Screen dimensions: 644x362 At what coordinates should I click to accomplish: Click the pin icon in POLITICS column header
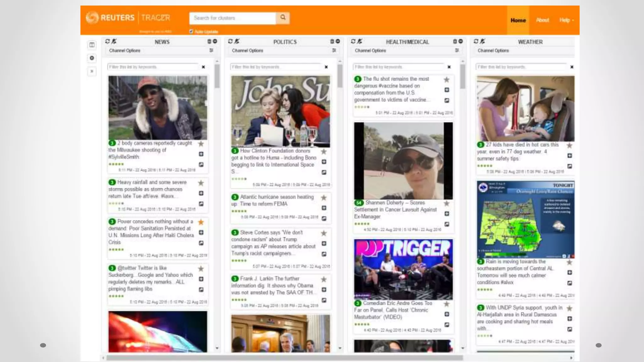[237, 41]
